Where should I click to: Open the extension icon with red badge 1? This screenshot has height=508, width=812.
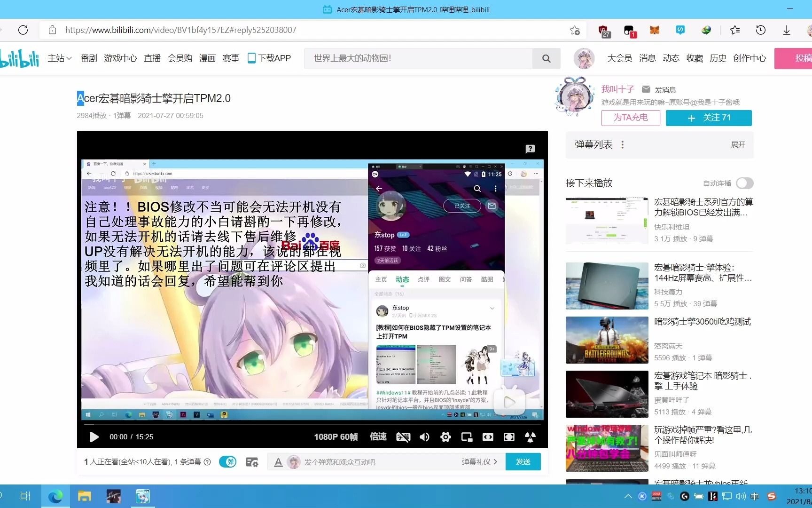(x=630, y=31)
